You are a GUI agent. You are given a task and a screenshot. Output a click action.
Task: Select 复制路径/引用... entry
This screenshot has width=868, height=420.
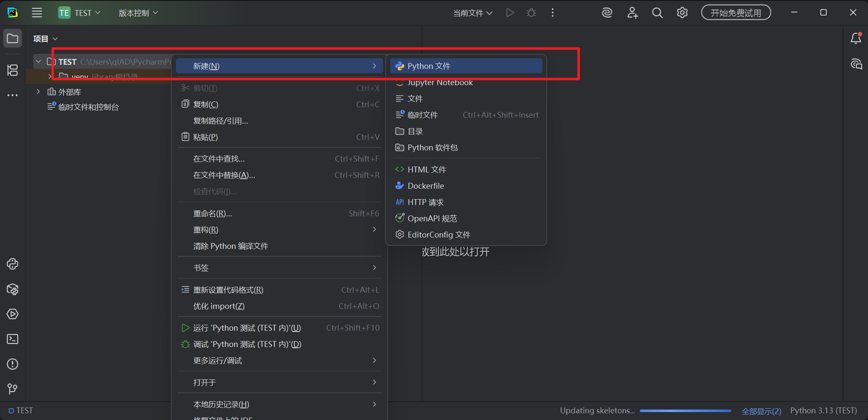coord(279,121)
